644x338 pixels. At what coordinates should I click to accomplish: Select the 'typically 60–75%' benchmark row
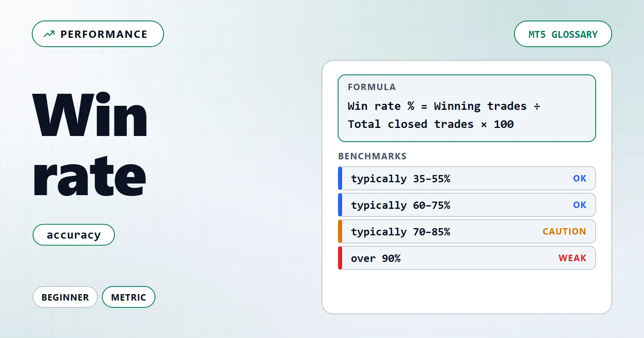[x=467, y=205]
